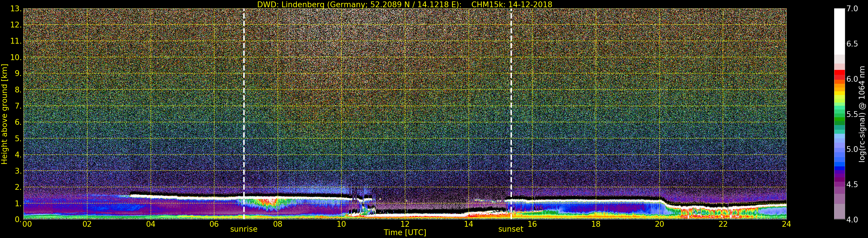Click the 'Height above ground [km]' axis label
This screenshot has width=868, height=238.
click(4, 114)
